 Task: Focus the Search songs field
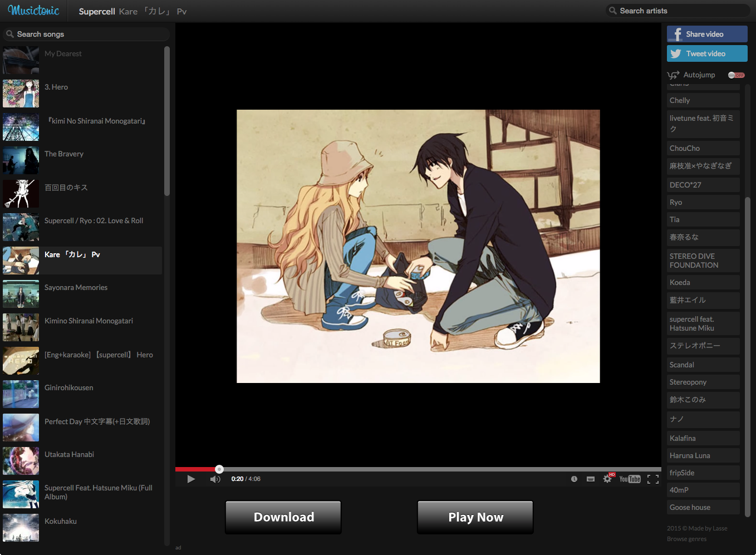pyautogui.click(x=86, y=34)
